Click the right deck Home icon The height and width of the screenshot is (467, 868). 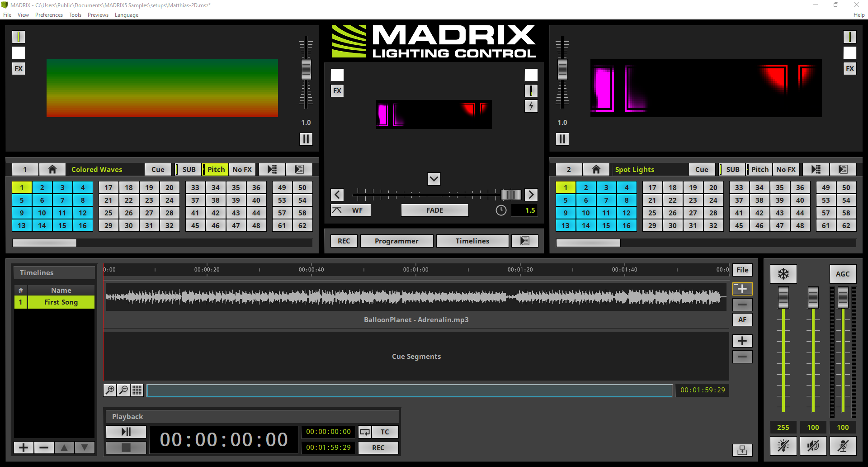pyautogui.click(x=596, y=169)
